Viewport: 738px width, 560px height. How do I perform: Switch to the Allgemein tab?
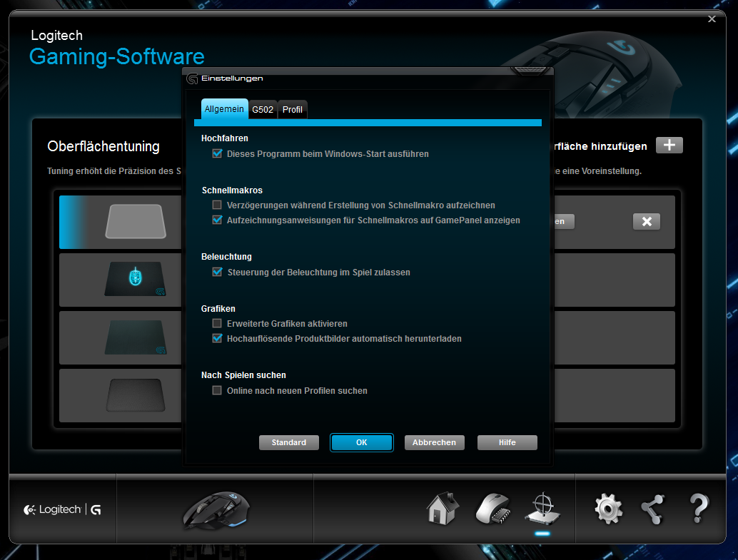click(225, 109)
